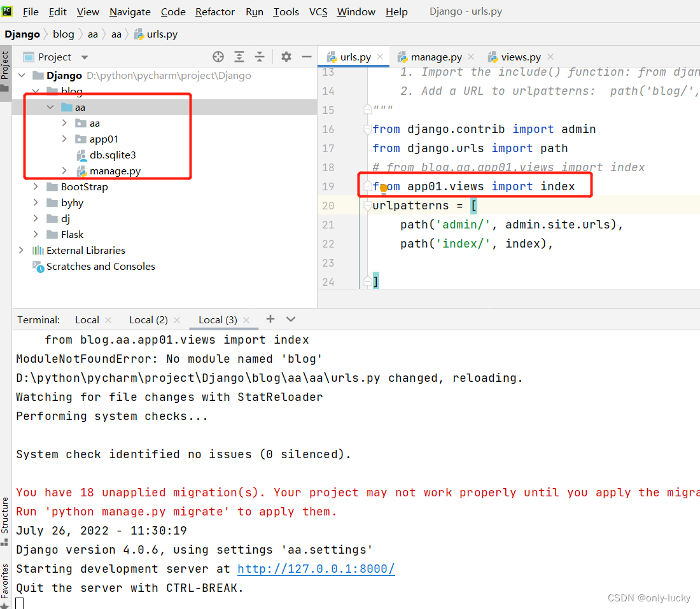Open the Refactor menu

(215, 11)
